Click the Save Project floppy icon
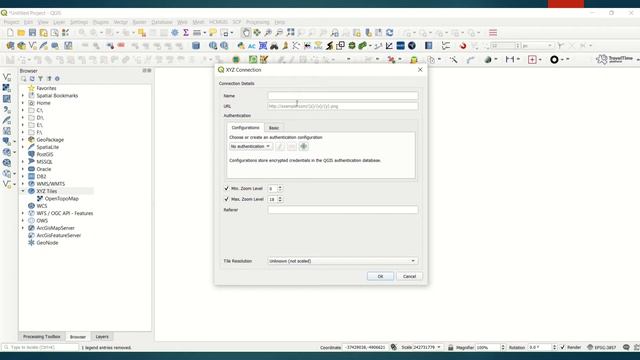Screen dimensions: 640x360 tap(32, 33)
